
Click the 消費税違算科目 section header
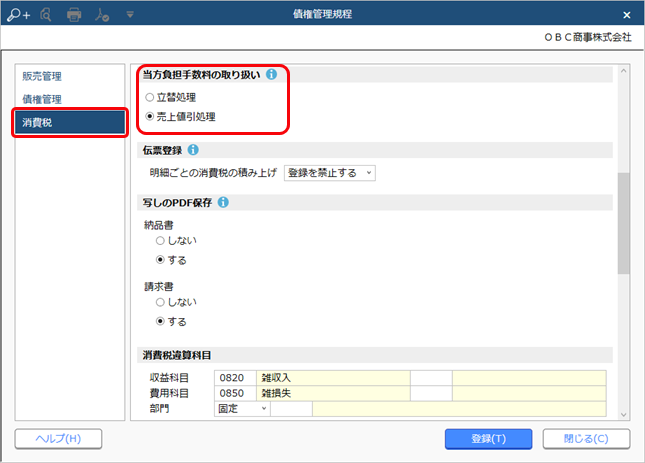(375, 355)
